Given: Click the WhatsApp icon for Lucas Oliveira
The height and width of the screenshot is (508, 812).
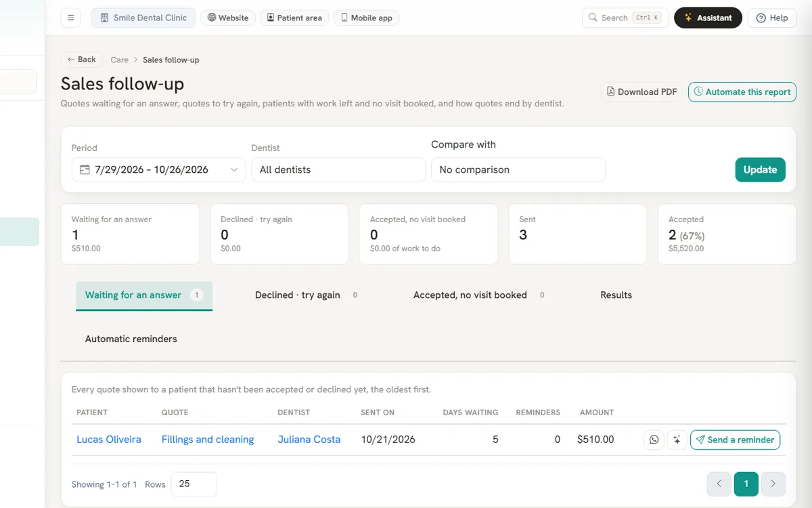Looking at the screenshot, I should (x=654, y=440).
